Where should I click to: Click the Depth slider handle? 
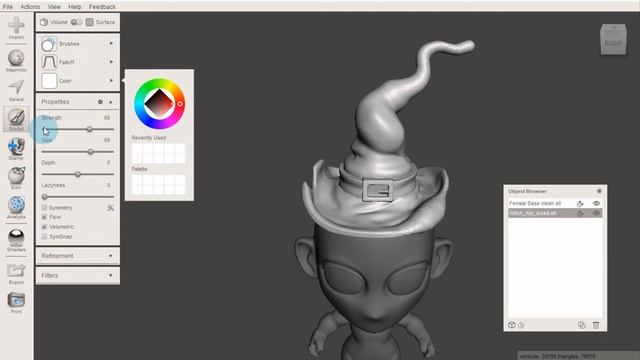pyautogui.click(x=78, y=174)
